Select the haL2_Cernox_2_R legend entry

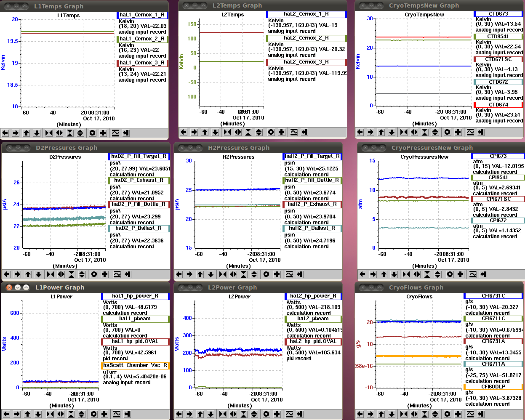pos(306,38)
